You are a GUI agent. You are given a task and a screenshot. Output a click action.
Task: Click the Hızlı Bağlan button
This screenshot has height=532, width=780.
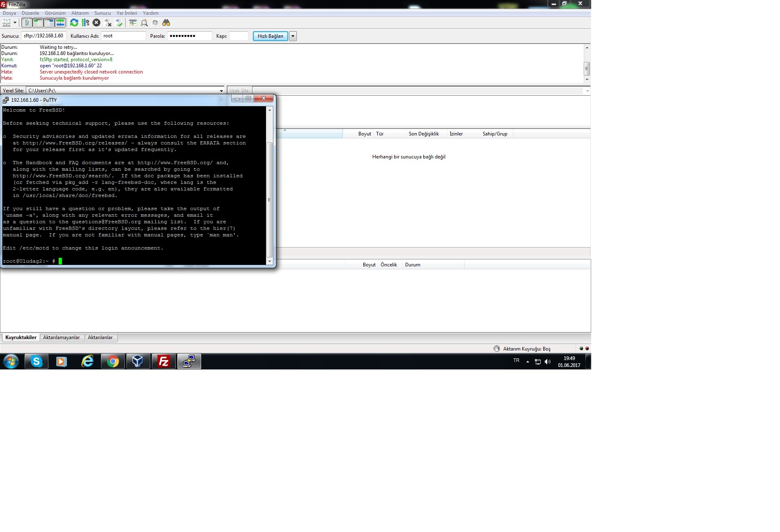point(271,36)
